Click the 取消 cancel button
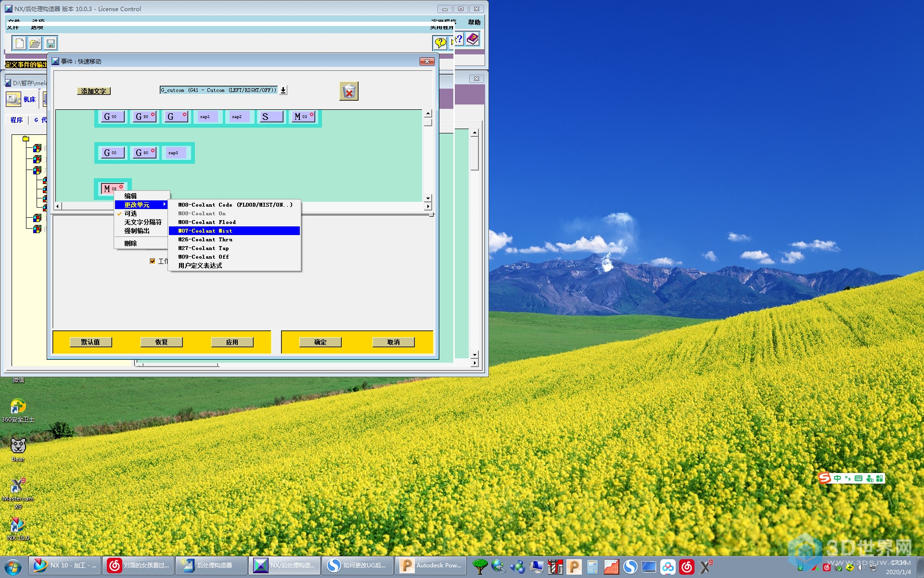This screenshot has height=578, width=924. click(393, 342)
